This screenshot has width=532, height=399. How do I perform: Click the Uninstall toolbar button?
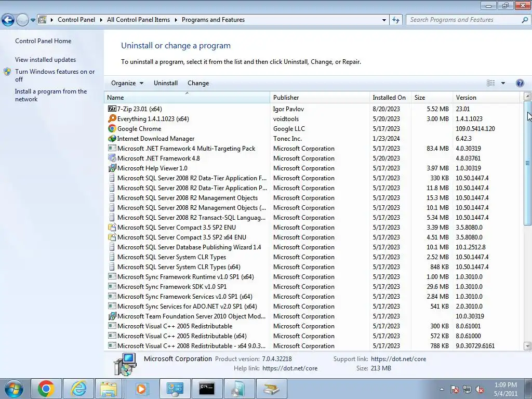[x=166, y=83]
